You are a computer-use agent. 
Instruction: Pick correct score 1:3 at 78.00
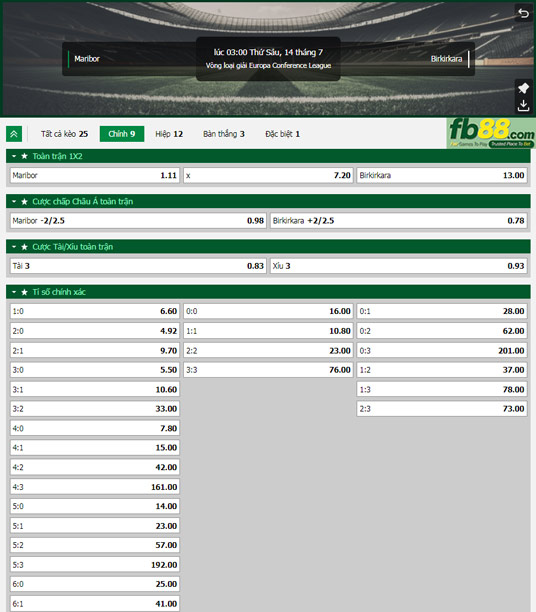pos(442,389)
